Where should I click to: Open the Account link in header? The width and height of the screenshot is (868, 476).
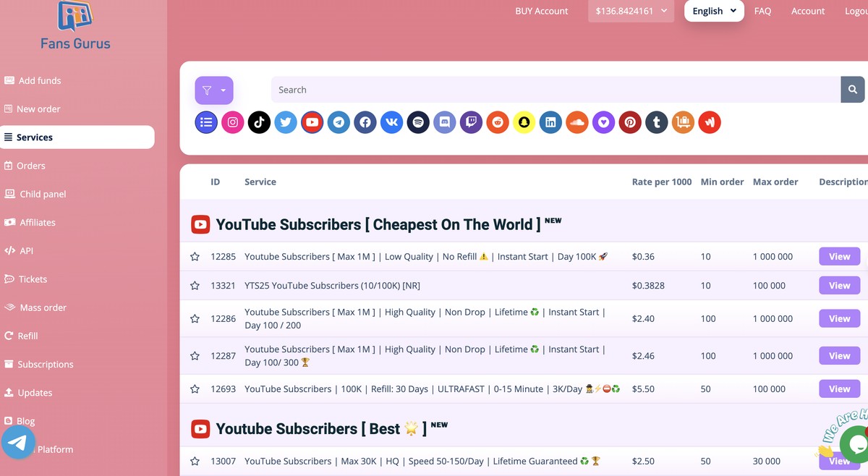coord(808,11)
